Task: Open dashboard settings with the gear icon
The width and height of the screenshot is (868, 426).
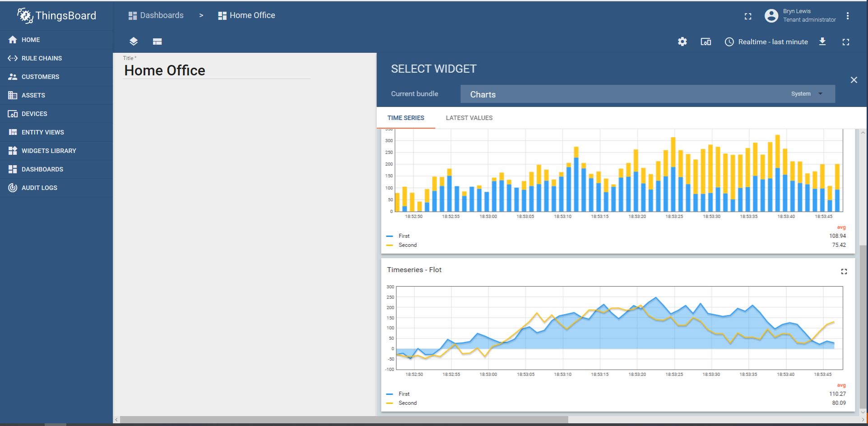Action: [x=682, y=42]
